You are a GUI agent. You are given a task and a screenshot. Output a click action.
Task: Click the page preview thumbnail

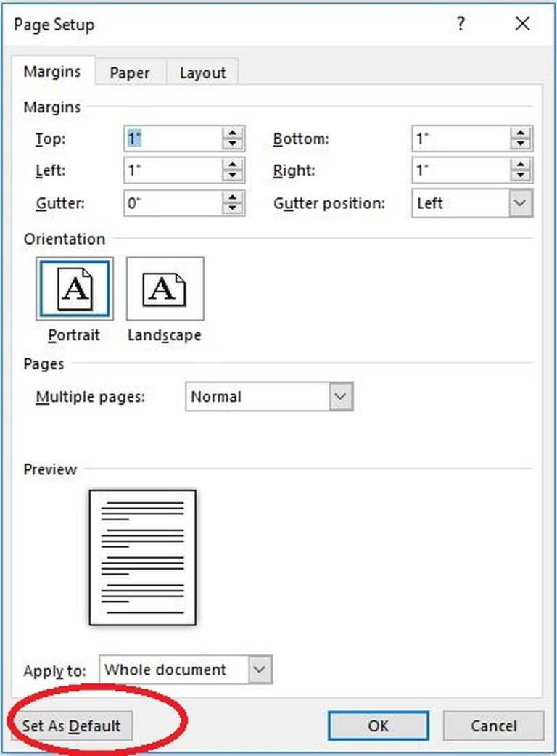click(143, 557)
